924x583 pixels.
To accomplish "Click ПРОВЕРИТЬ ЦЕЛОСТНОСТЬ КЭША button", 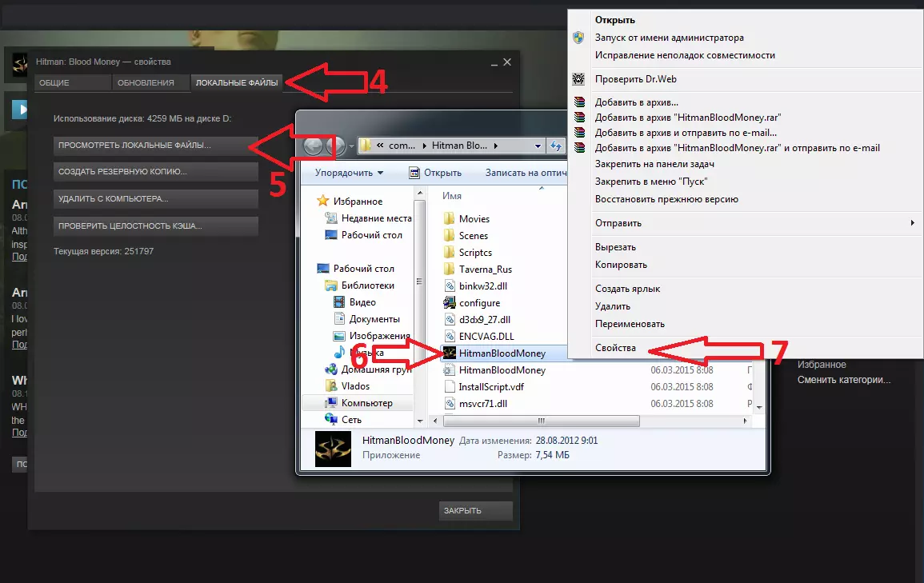I will (155, 226).
